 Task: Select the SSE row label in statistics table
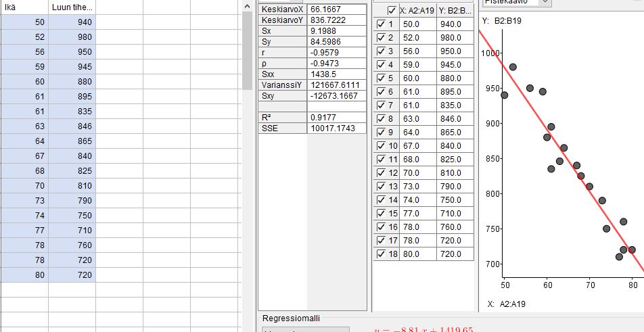pos(282,128)
